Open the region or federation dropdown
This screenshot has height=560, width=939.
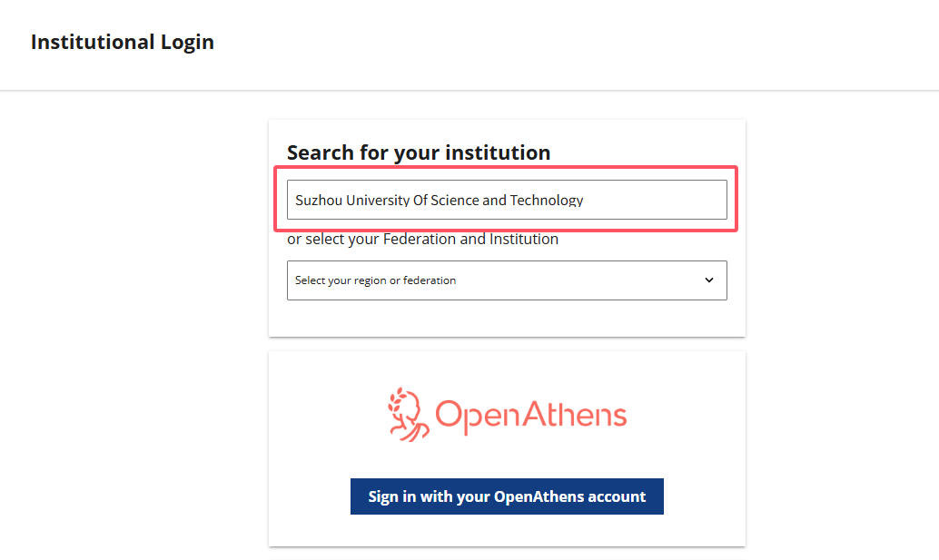click(507, 280)
